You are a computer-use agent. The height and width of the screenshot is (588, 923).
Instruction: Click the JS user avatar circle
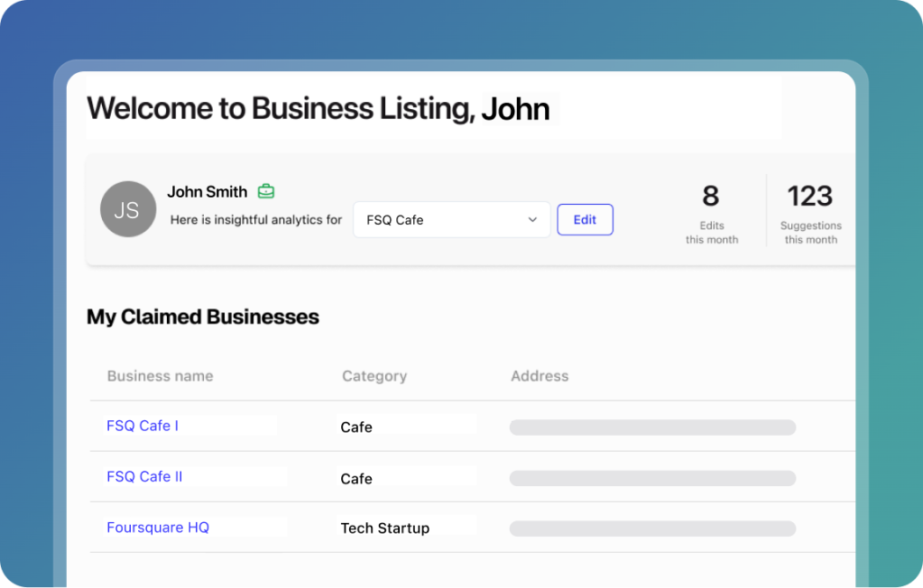click(127, 209)
